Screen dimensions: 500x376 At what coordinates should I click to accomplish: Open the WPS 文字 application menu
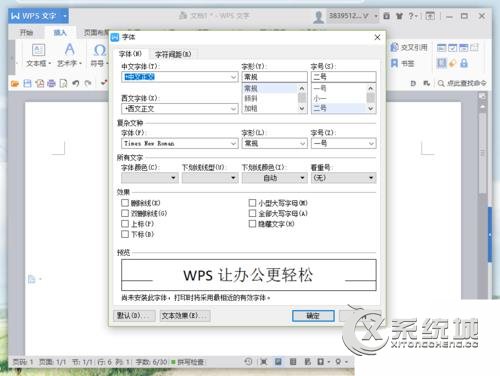[38, 16]
